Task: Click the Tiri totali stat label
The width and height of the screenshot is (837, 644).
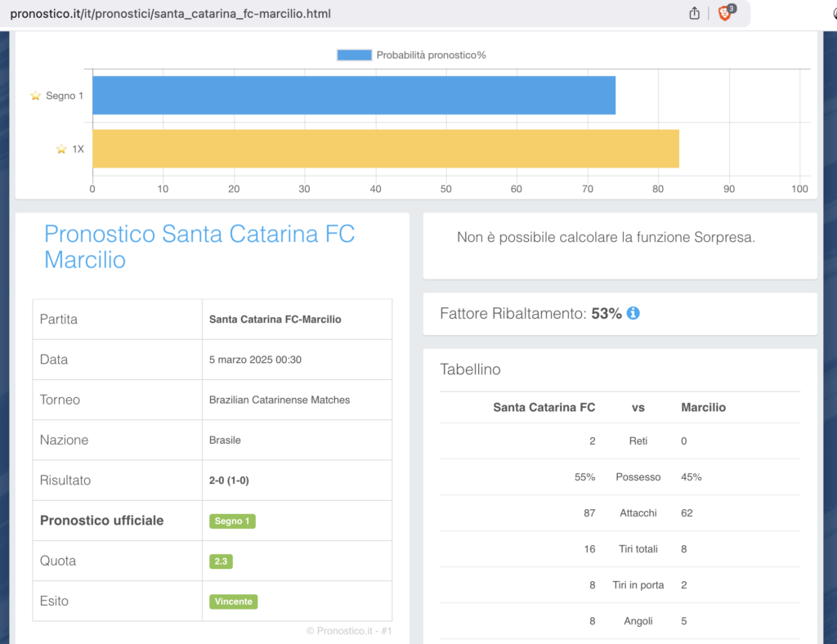Action: 638,549
